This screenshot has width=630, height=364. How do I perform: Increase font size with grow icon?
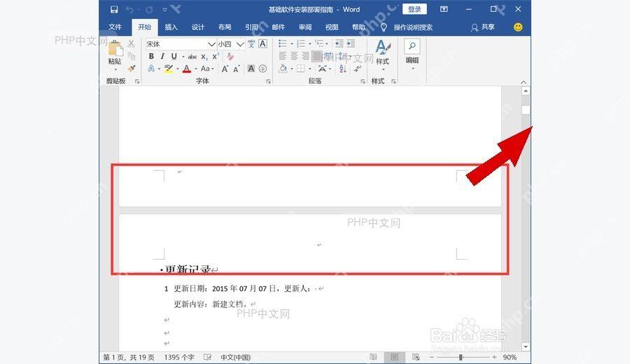tap(225, 69)
